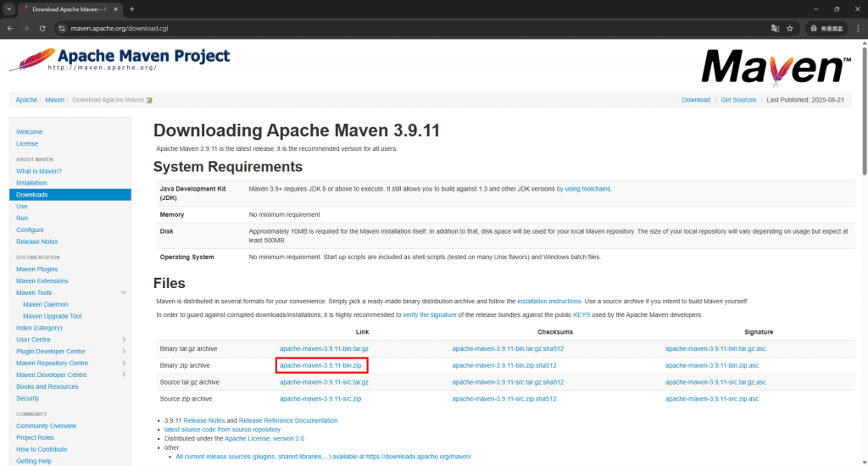Open the Maven breadcrumb link
This screenshot has height=466, width=868.
[54, 100]
